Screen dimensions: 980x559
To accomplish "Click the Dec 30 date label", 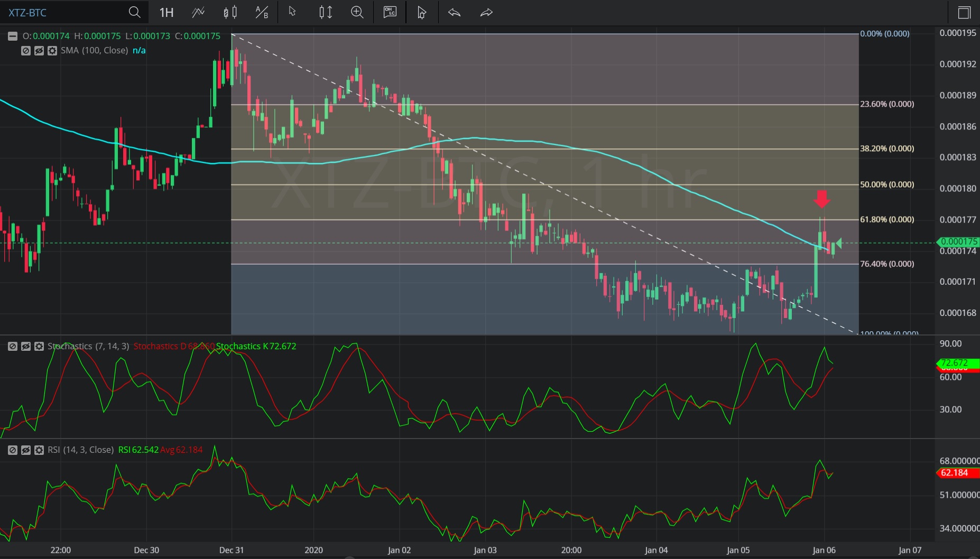I will coord(146,550).
